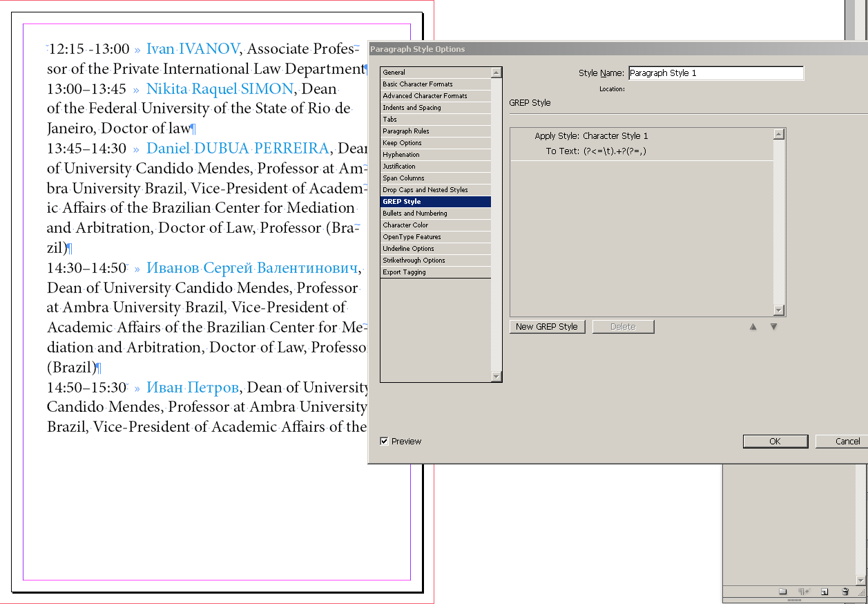
Task: Delete selected style with trash icon
Action: tap(845, 592)
